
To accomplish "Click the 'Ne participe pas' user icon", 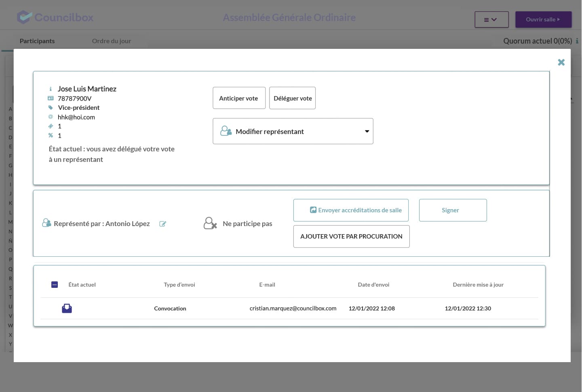I will click(210, 223).
